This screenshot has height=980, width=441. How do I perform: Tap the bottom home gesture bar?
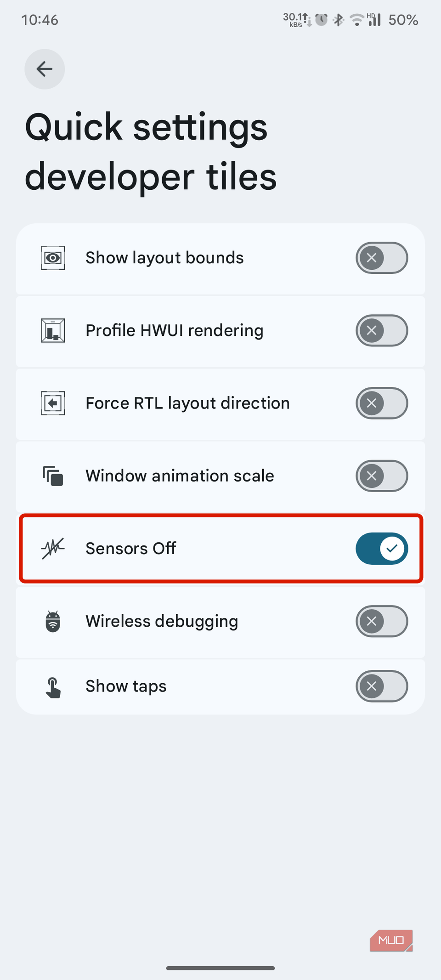[220, 968]
